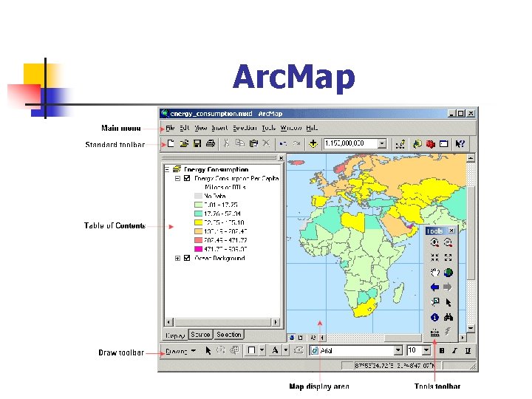Click the What's This help icon
The width and height of the screenshot is (532, 399).
(460, 144)
